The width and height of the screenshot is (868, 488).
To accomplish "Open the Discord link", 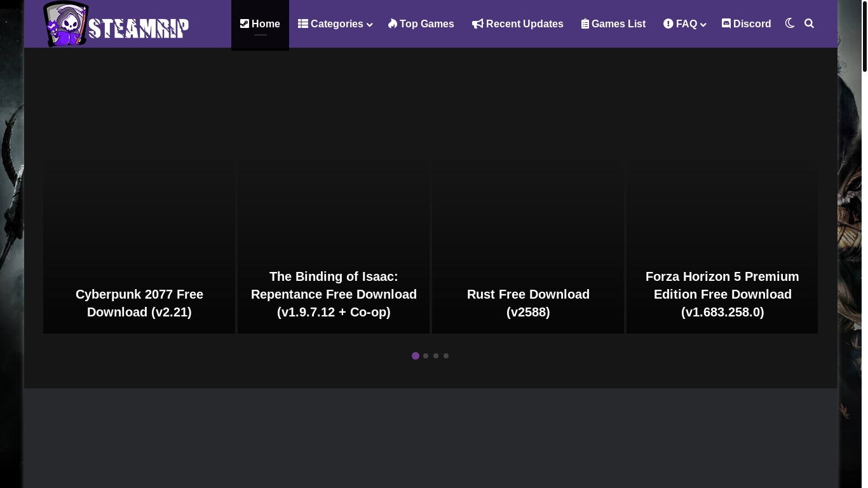I will tap(747, 24).
